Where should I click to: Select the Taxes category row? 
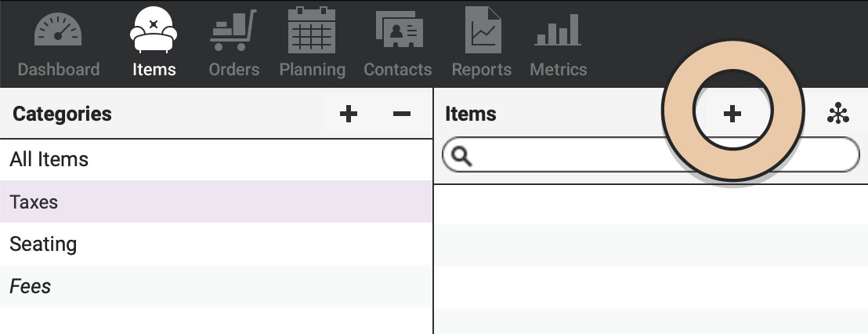[x=216, y=201]
